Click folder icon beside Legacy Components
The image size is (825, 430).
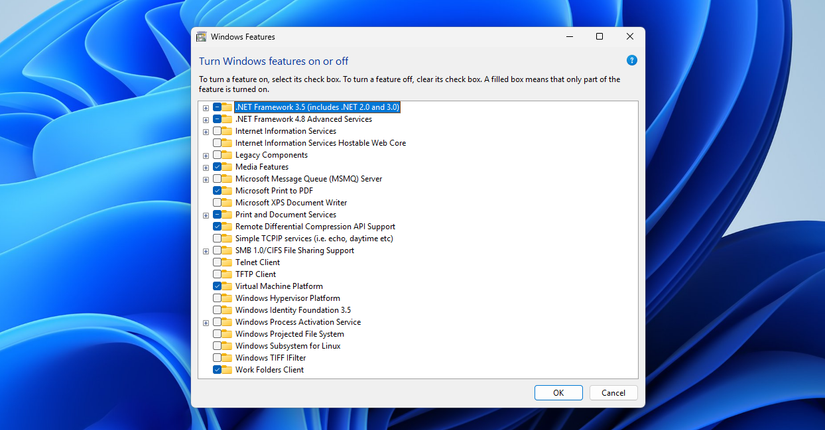227,155
